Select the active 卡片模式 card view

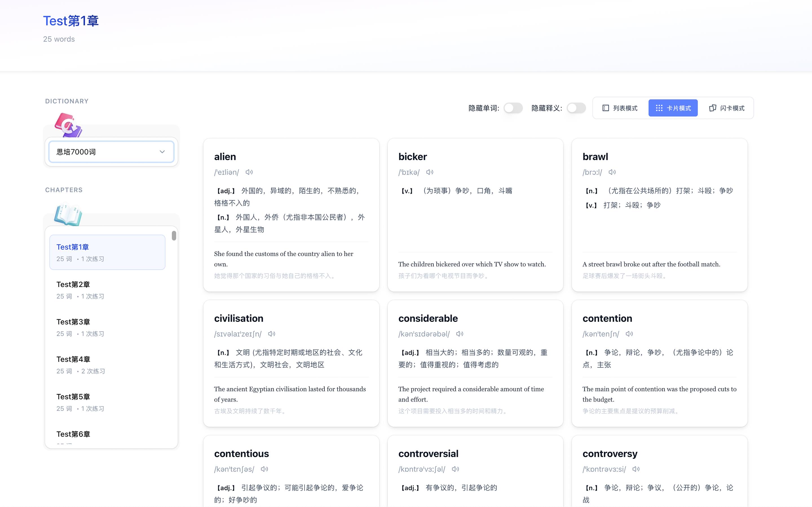(x=673, y=108)
